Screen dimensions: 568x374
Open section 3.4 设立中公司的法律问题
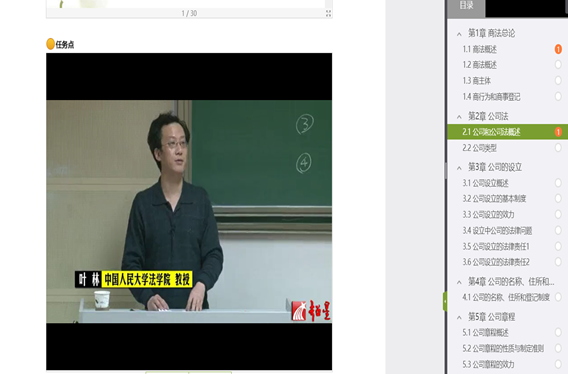pos(497,230)
